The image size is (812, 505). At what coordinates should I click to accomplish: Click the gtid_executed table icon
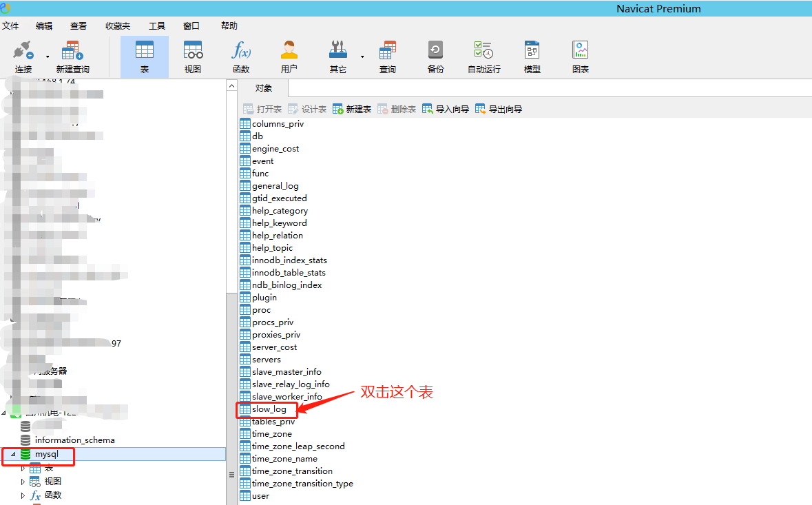(245, 198)
